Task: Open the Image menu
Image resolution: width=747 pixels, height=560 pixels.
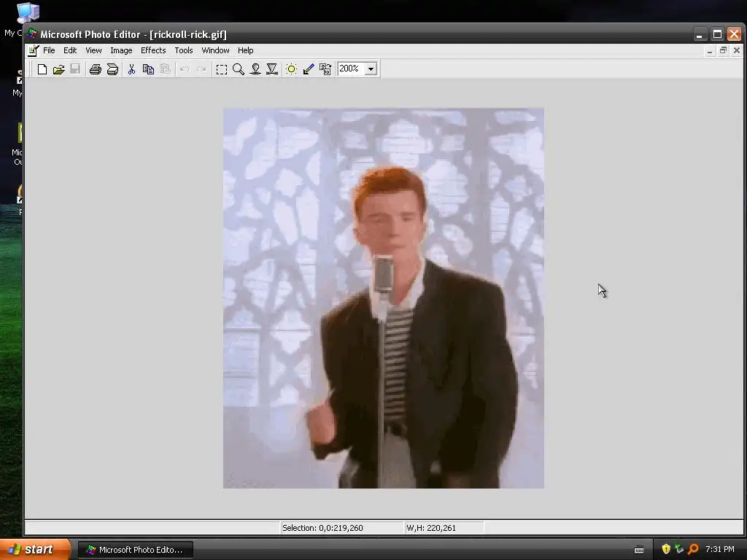Action: 121,50
